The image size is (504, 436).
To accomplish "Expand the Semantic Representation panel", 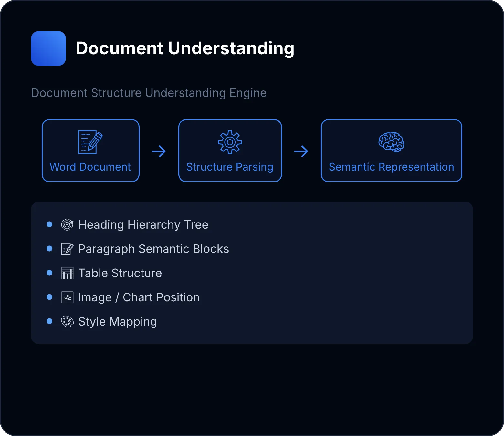I will click(391, 151).
